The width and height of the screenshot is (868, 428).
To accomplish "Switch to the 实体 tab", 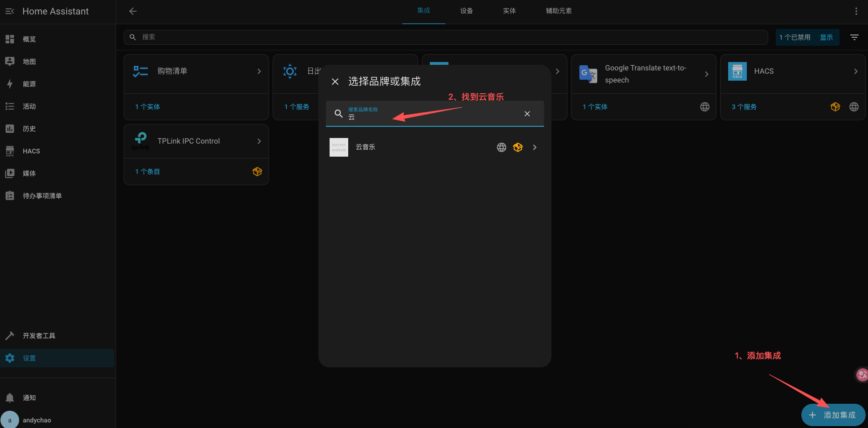I will pyautogui.click(x=509, y=11).
